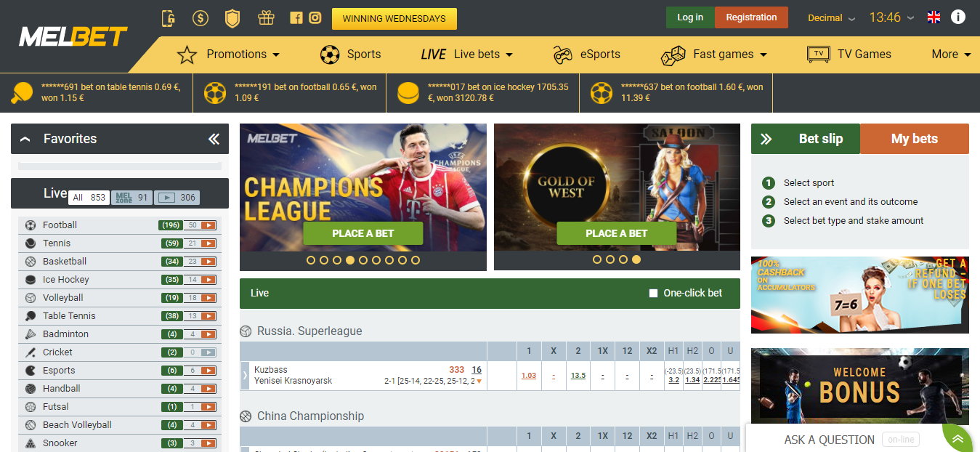Click the ice hockey winner ticker entry

[x=482, y=92]
